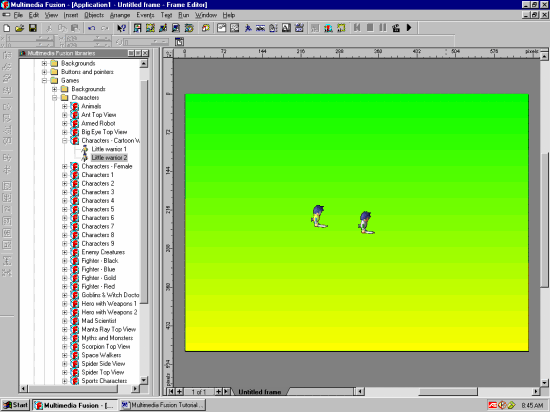The image size is (551, 413).
Task: Expand the Space Walkers library
Action: (65, 355)
